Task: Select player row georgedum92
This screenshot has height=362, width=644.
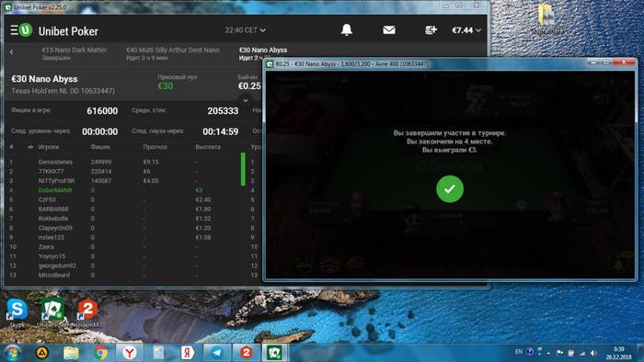Action: tap(123, 266)
